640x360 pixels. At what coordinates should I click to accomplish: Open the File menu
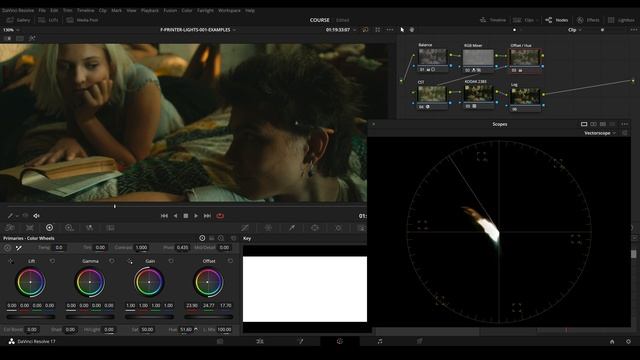point(42,10)
